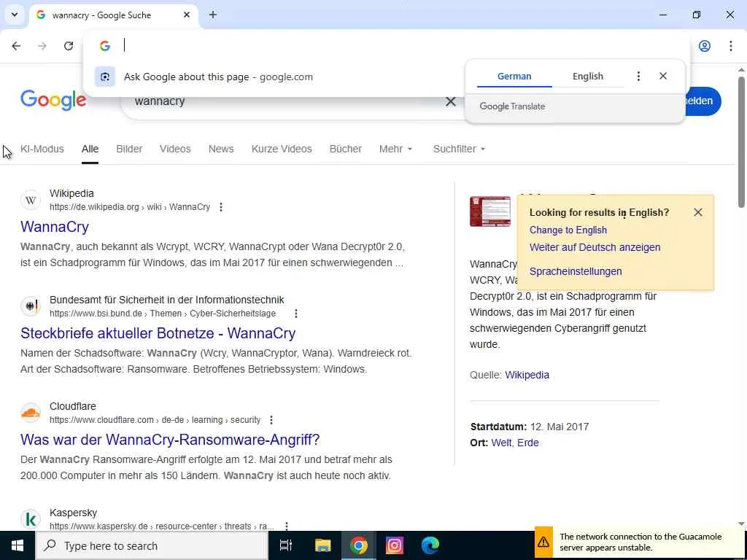
Task: Open the Bücher tab
Action: 345,149
